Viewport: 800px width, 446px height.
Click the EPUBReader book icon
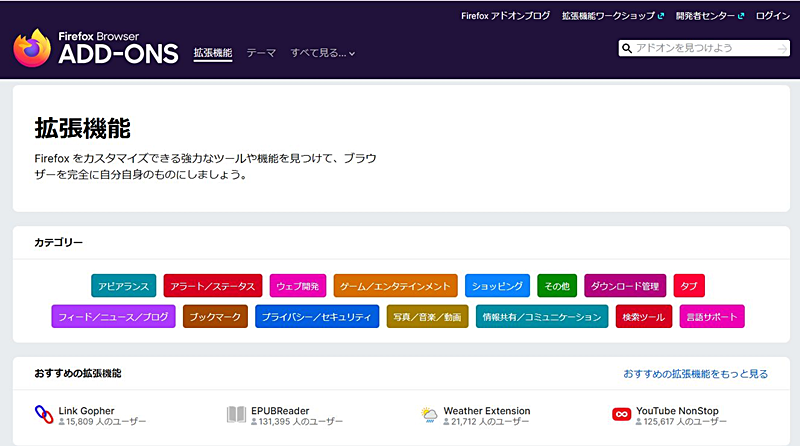tap(236, 414)
